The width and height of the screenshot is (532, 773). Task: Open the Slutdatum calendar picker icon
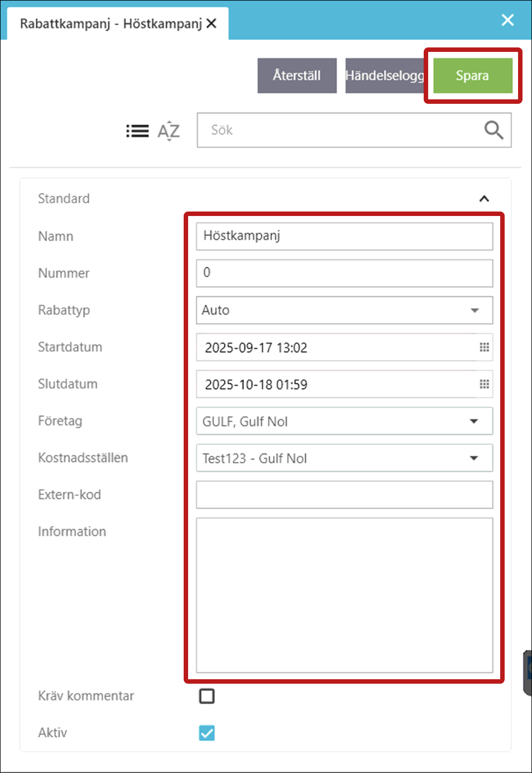click(484, 384)
